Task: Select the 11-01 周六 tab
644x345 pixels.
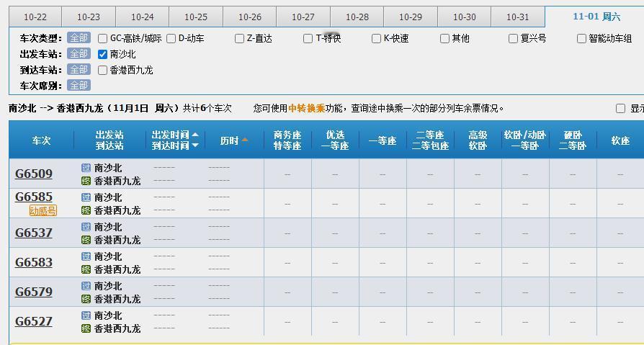Action: tap(596, 17)
